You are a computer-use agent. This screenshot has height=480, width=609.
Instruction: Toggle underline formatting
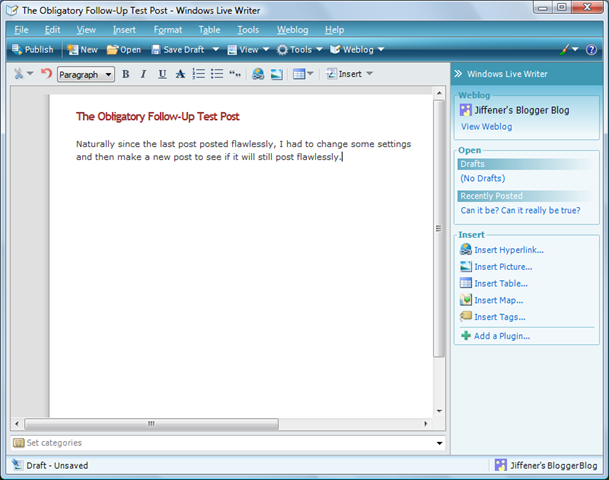[162, 74]
